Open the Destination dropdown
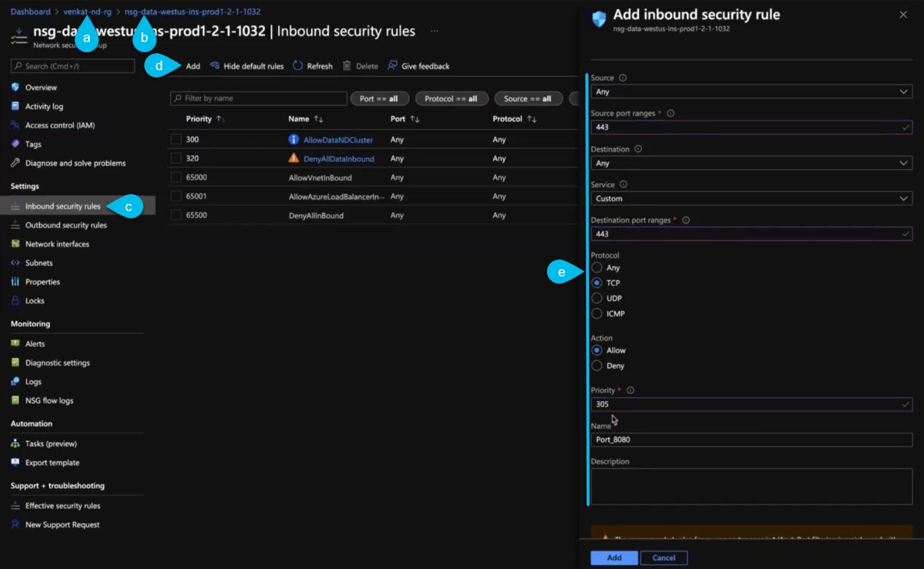The height and width of the screenshot is (569, 924). click(751, 163)
